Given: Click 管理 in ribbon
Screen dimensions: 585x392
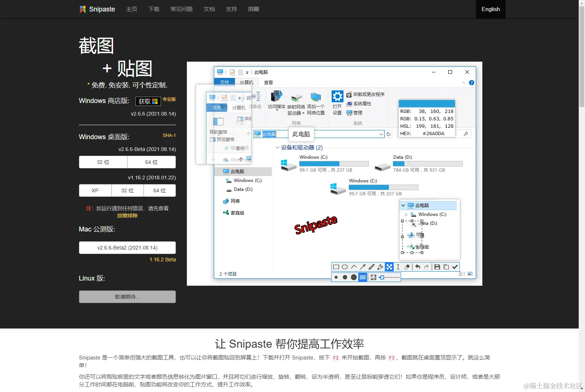Looking at the screenshot, I should point(354,113).
